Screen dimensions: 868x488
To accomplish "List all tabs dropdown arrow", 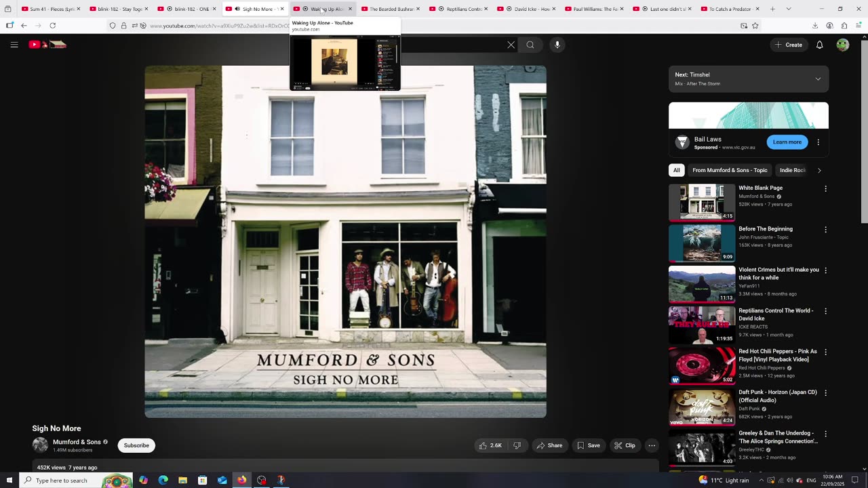I will point(789,9).
